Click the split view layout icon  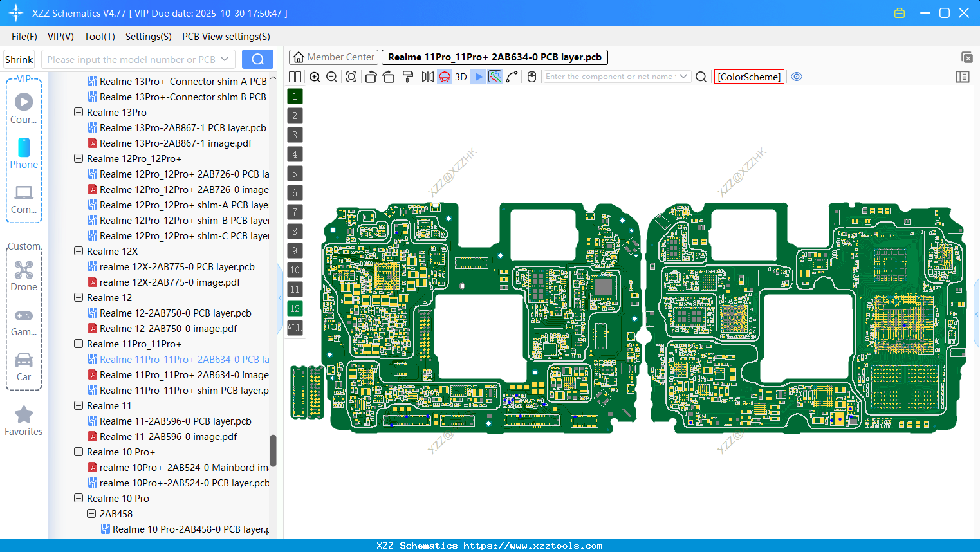[x=295, y=77]
